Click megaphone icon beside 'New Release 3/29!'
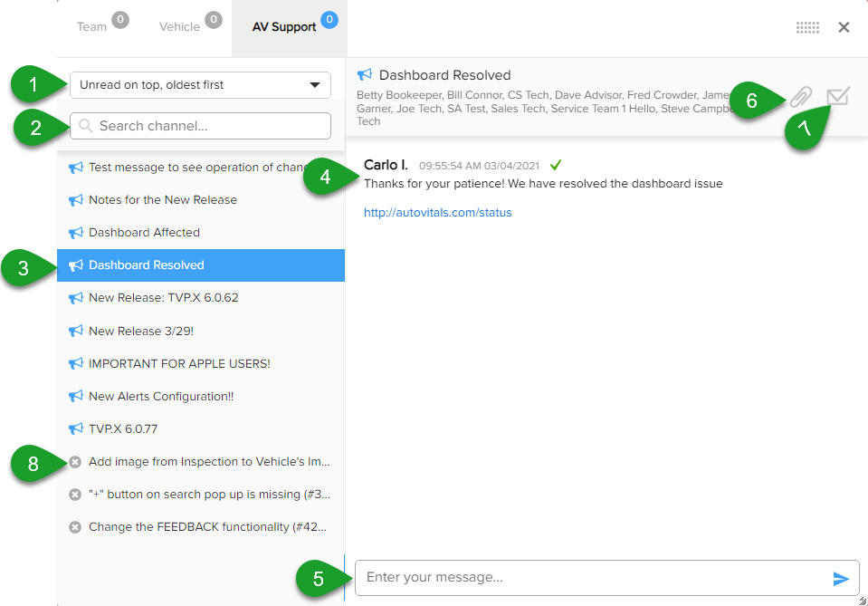868x606 pixels. coord(76,332)
